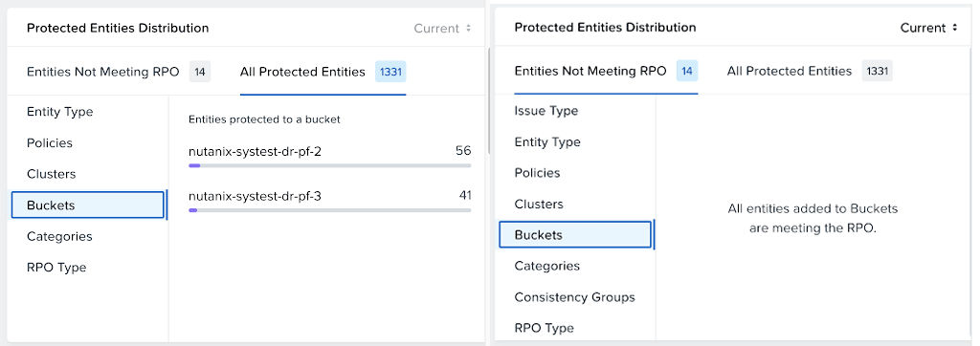Click the 1331 count badge in right panel
980x346 pixels.
coord(878,71)
